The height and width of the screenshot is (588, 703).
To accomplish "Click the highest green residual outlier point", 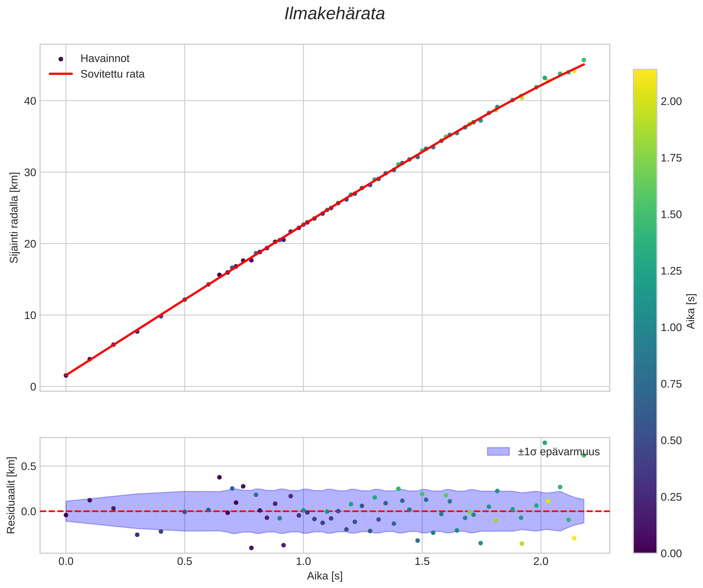I will coord(545,443).
